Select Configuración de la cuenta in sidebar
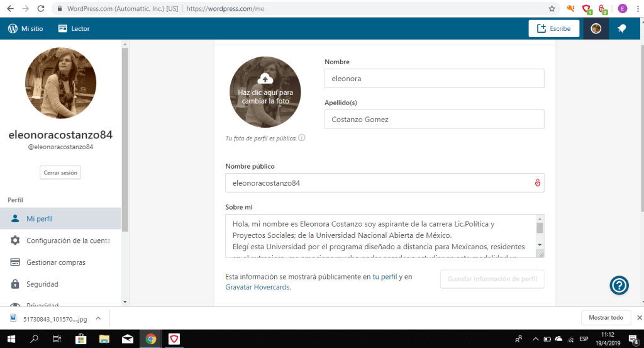Viewport: 644px width, 348px height. (x=67, y=240)
